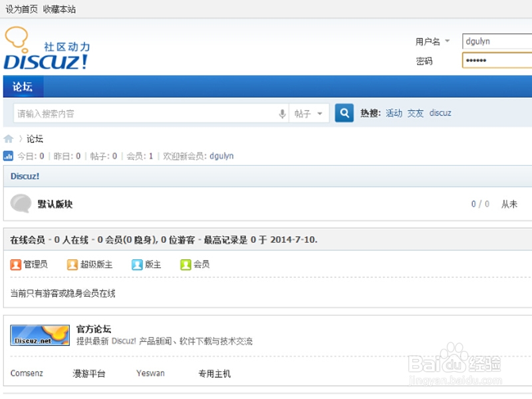Screen dimensions: 532x399
Task: Open the Comsenz footer link
Action: click(x=27, y=373)
